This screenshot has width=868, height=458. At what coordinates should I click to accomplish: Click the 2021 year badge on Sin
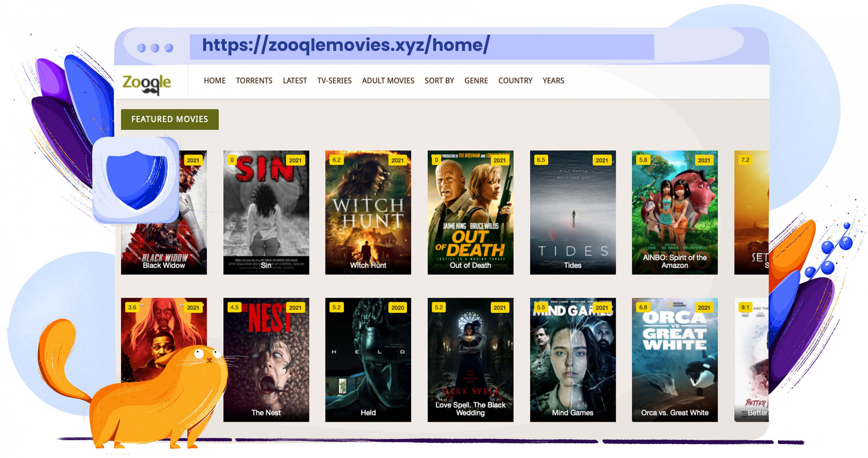pyautogui.click(x=295, y=160)
